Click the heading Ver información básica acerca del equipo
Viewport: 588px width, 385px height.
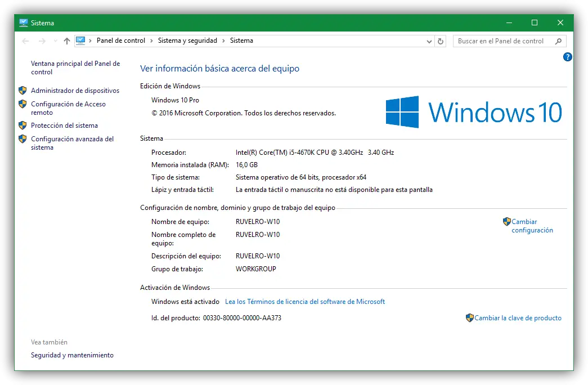pyautogui.click(x=220, y=68)
